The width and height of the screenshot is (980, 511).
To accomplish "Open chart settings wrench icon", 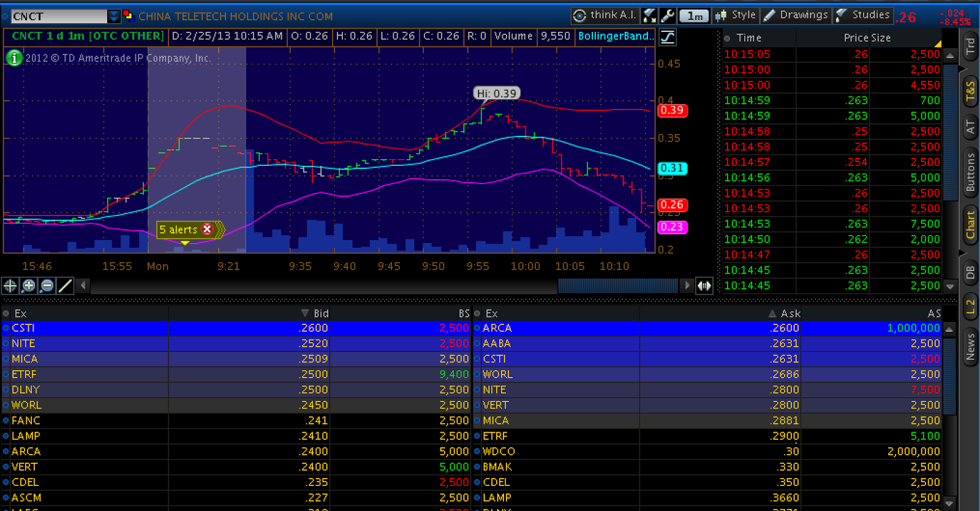I will pyautogui.click(x=668, y=16).
